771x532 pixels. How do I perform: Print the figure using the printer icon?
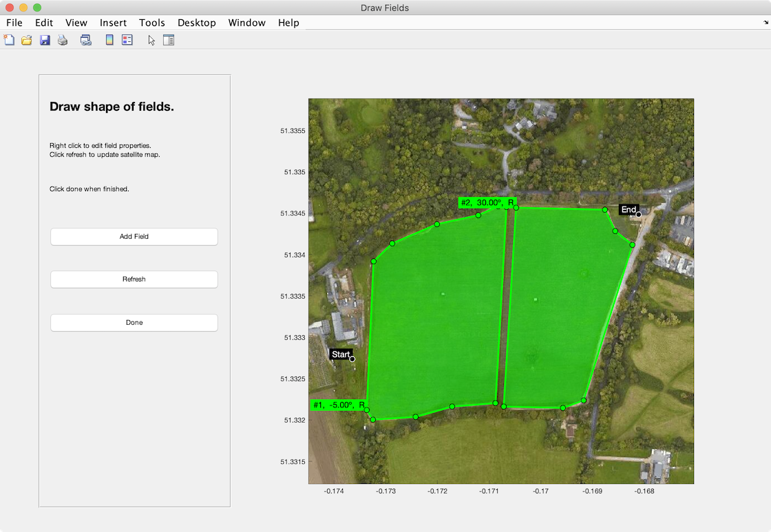pyautogui.click(x=63, y=41)
